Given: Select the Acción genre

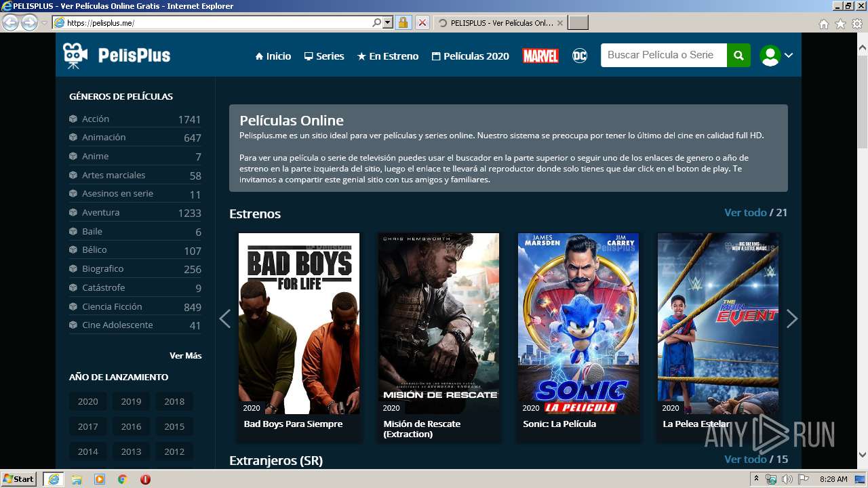Looking at the screenshot, I should (x=135, y=119).
